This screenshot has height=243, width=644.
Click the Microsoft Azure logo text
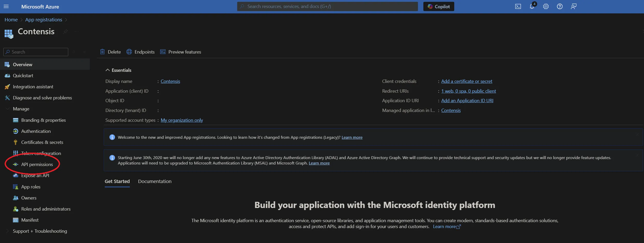pos(40,7)
